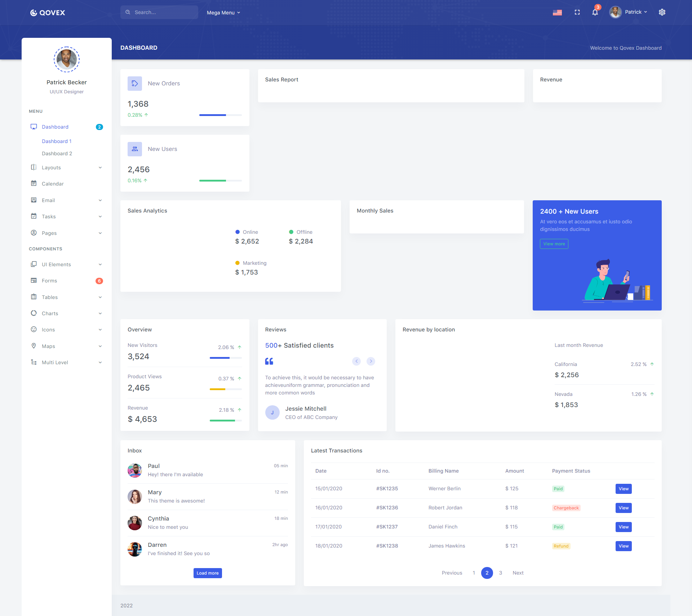Viewport: 692px width, 616px height.
Task: Expand the Forms menu item
Action: 49,281
